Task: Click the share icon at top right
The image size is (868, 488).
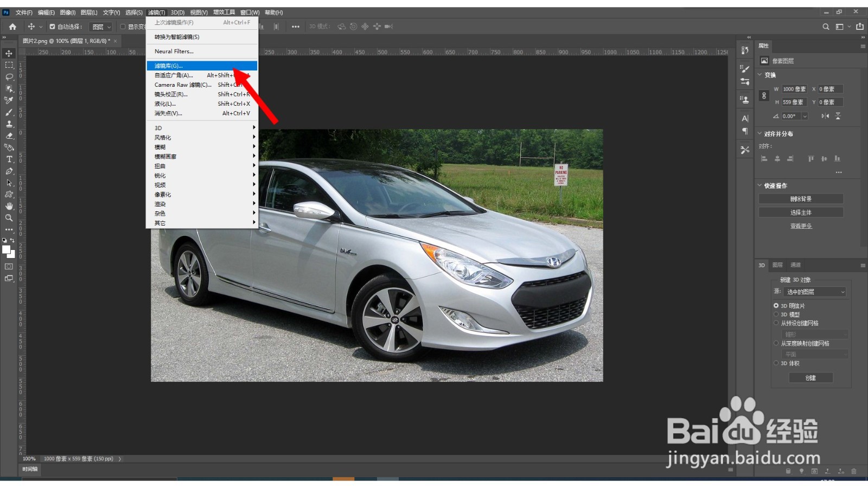Action: pos(860,27)
